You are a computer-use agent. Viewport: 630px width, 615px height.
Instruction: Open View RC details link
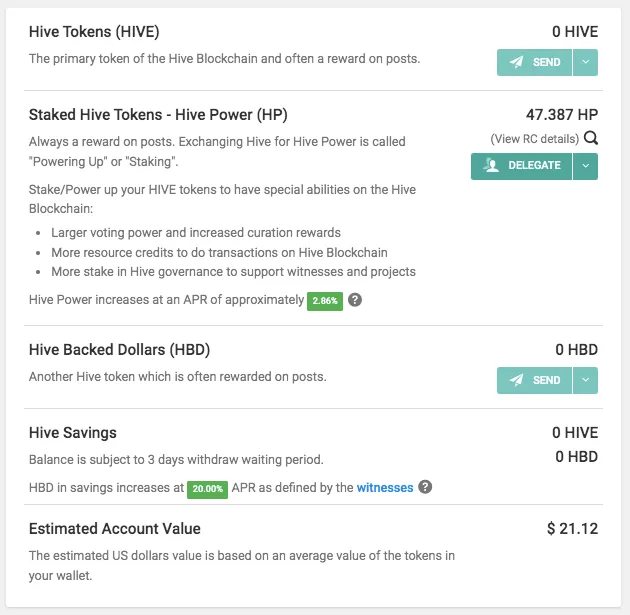tap(534, 139)
